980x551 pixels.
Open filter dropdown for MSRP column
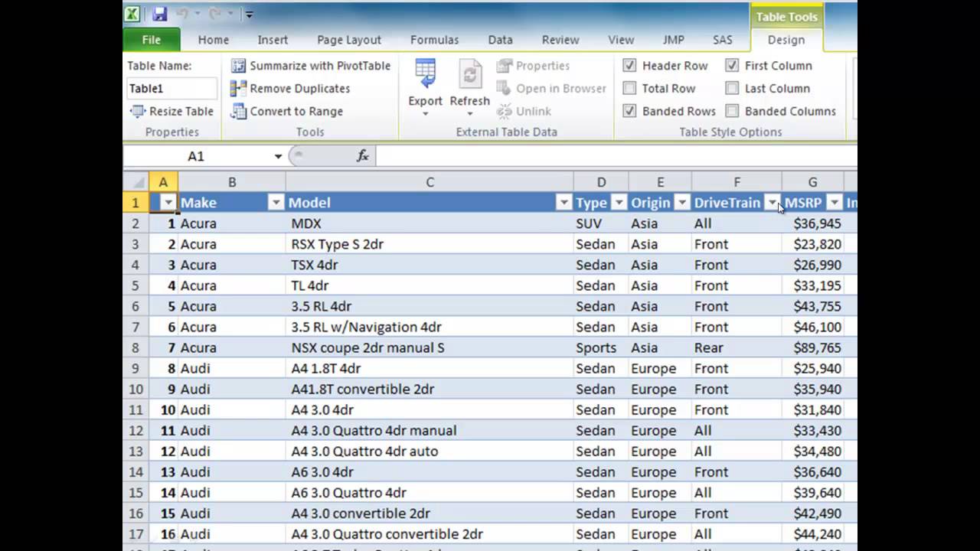tap(835, 203)
